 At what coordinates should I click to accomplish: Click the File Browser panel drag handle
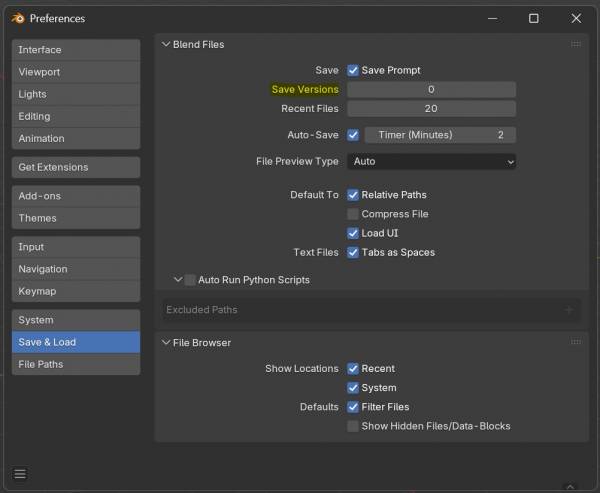click(x=575, y=342)
